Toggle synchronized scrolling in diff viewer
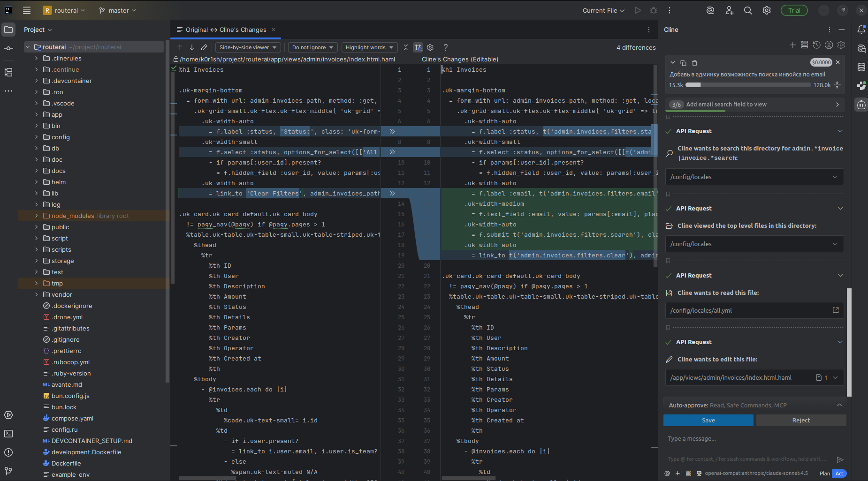The width and height of the screenshot is (868, 481). tap(417, 47)
